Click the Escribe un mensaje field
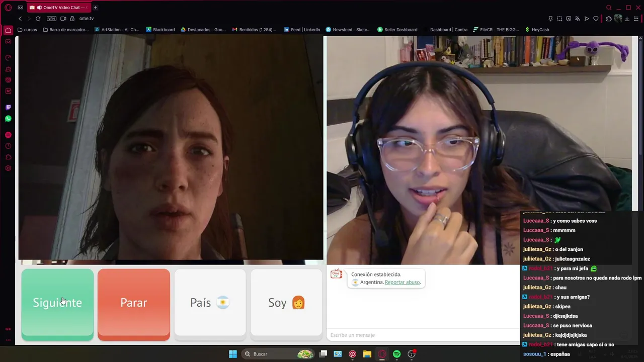 click(423, 335)
